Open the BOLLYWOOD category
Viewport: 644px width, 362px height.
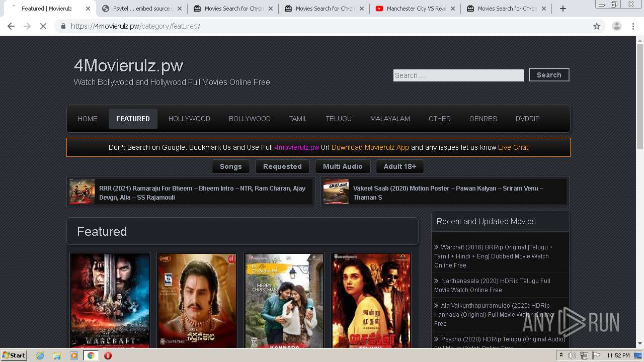250,119
